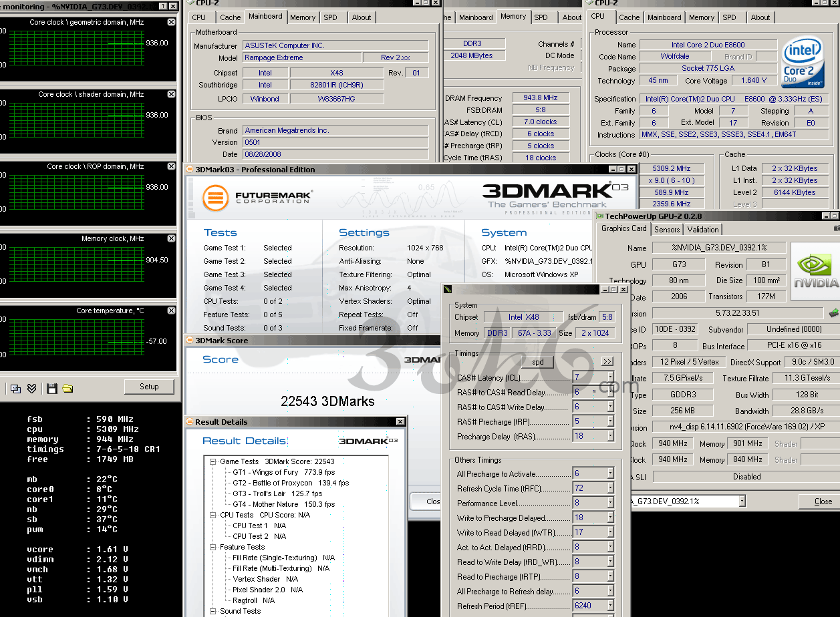Screen dimensions: 840x617
Task: Collapse the Feature Tests tree node
Action: (x=213, y=547)
